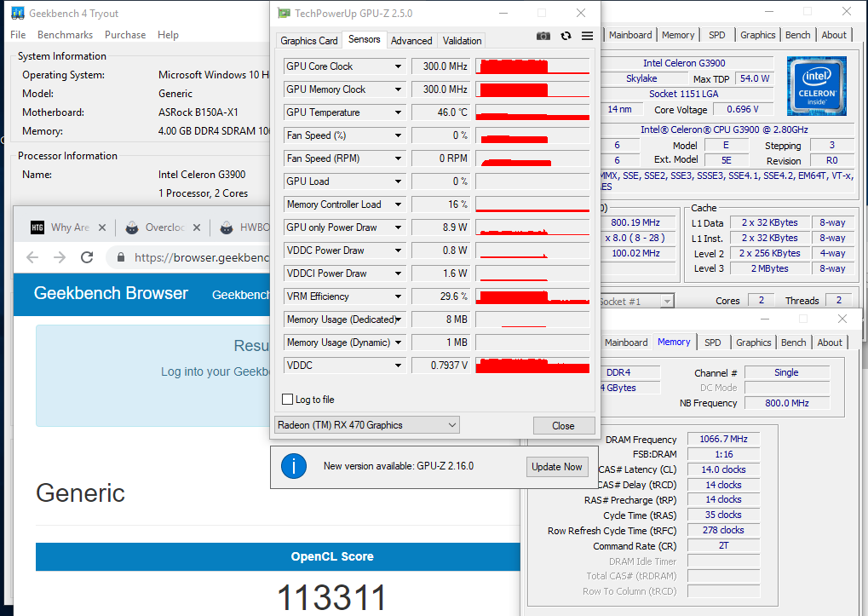The height and width of the screenshot is (616, 868).
Task: Click the GPU-Z Close button
Action: 564,426
